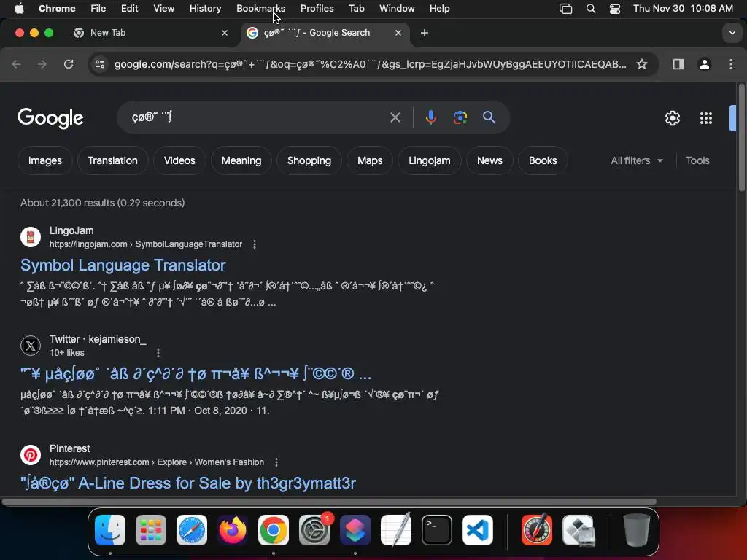Click the address bar URL

click(x=370, y=64)
